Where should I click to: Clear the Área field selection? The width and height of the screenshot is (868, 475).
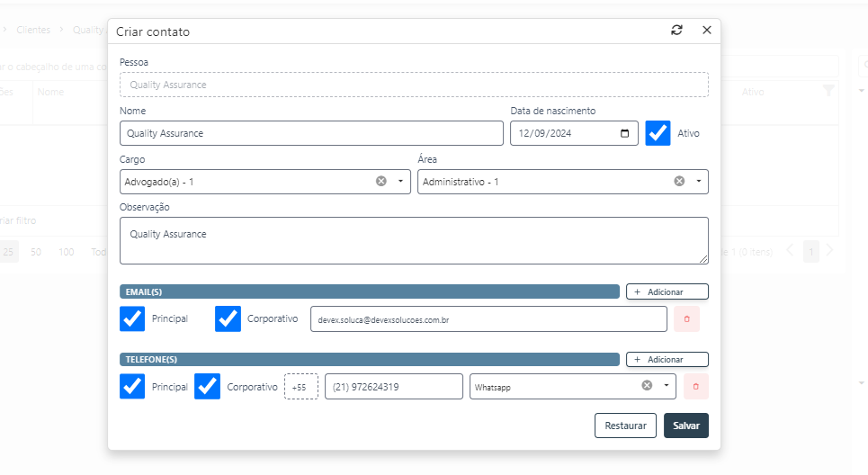pyautogui.click(x=679, y=182)
